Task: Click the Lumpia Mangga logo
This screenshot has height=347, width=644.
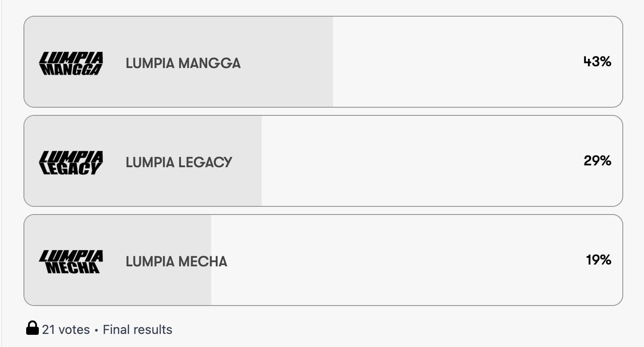Action: (71, 63)
